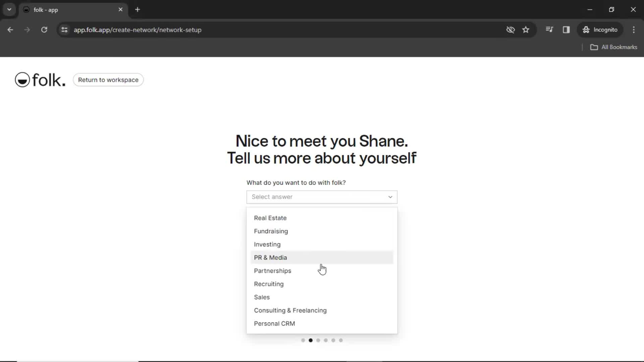This screenshot has width=644, height=362.
Task: Click second pagination dot indicator
Action: (x=311, y=340)
